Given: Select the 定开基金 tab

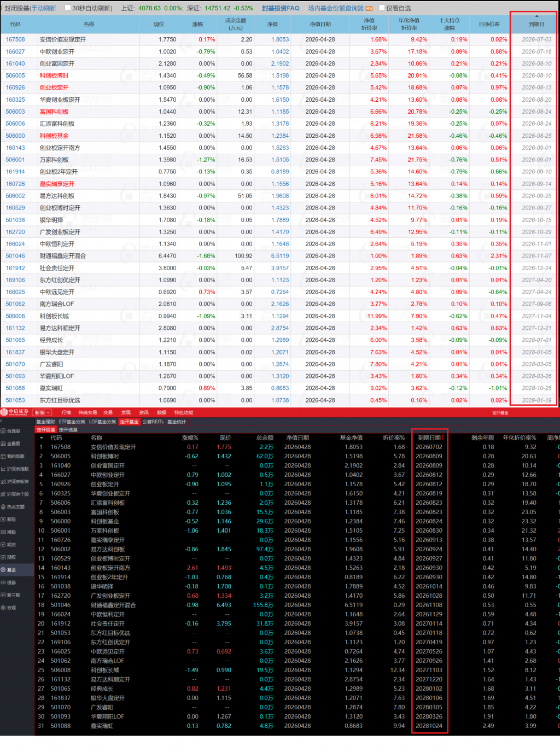Looking at the screenshot, I should coord(129,422).
